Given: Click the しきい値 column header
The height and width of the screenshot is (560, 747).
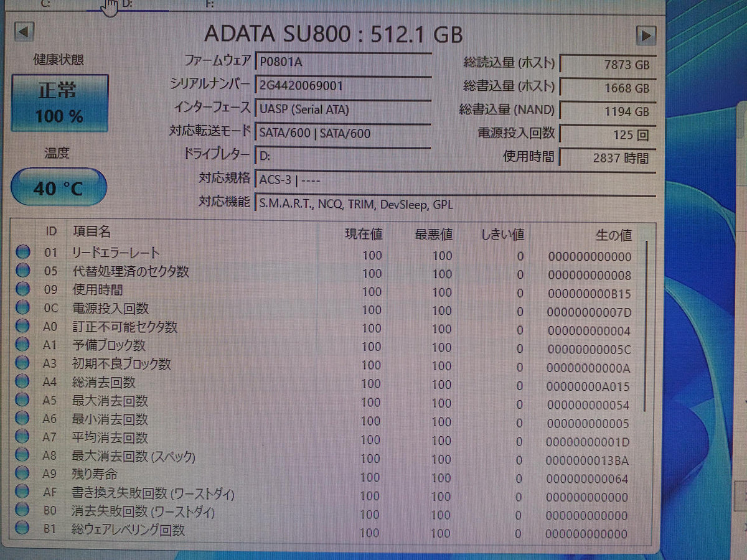Looking at the screenshot, I should click(502, 235).
